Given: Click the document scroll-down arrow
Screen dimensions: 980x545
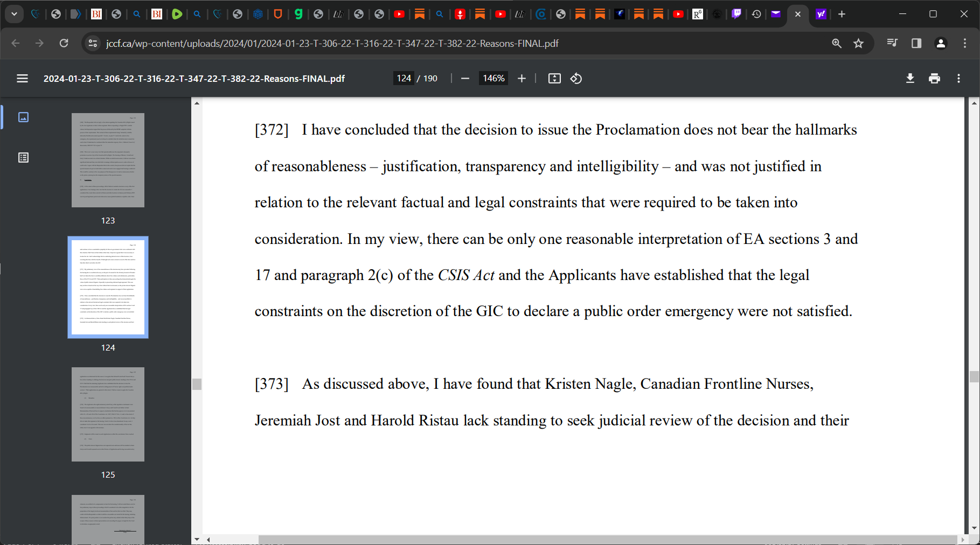Looking at the screenshot, I should pyautogui.click(x=974, y=528).
